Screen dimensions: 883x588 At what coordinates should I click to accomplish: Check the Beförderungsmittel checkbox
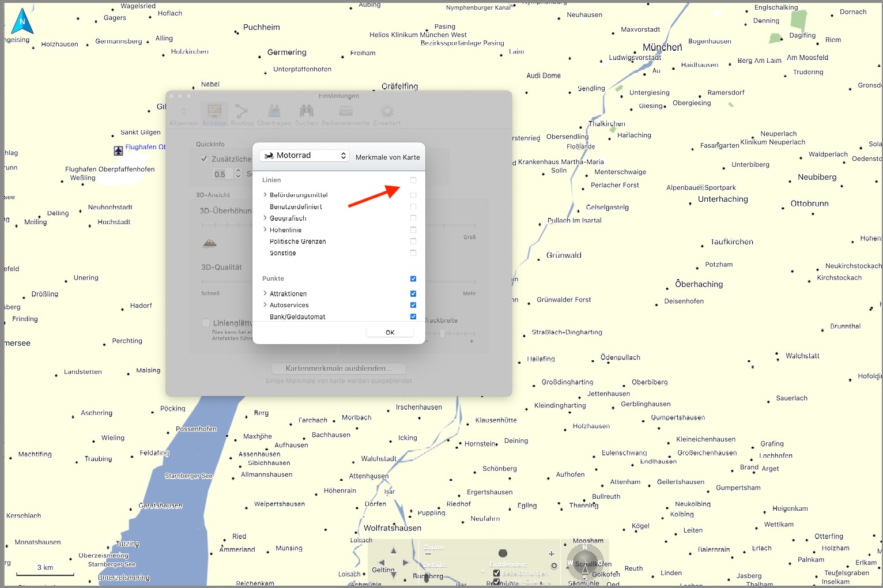[413, 195]
